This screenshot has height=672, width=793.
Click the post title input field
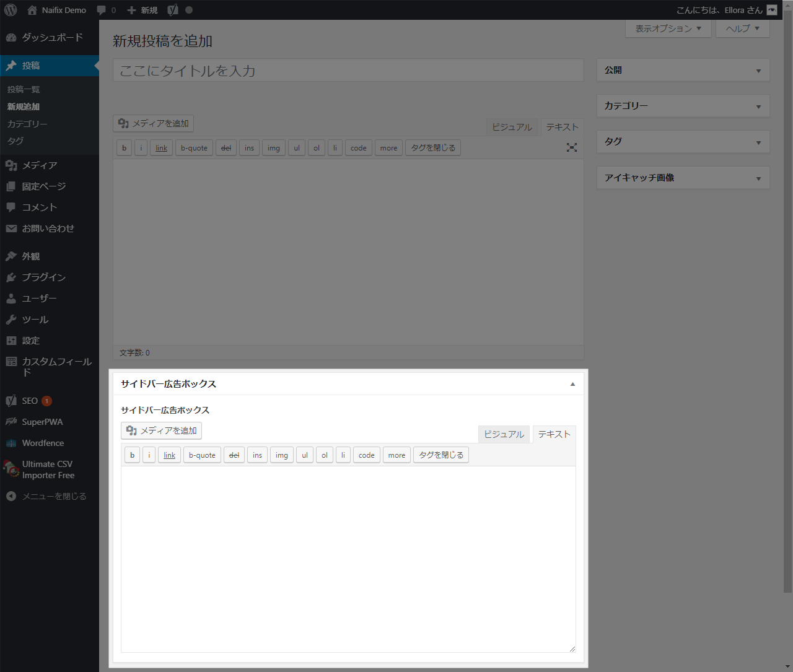pos(348,71)
